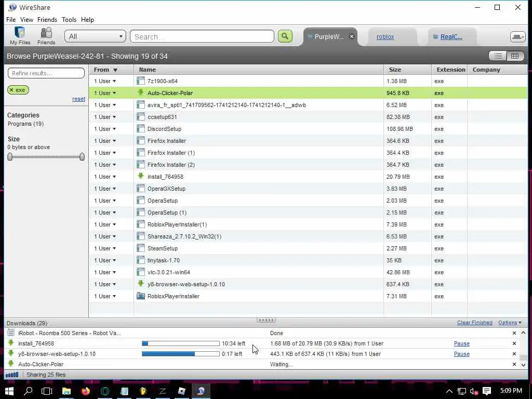This screenshot has height=399, width=532.
Task: Open the downloads Options dropdown
Action: (510, 322)
